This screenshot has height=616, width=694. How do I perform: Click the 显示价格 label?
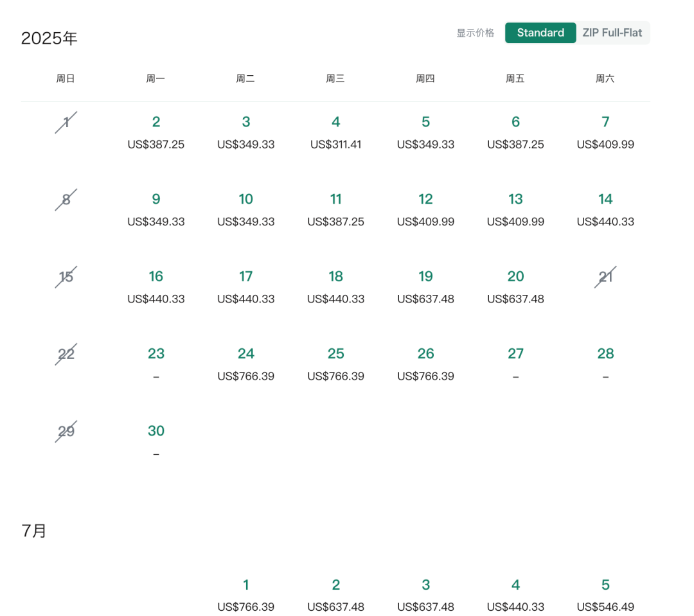click(476, 33)
